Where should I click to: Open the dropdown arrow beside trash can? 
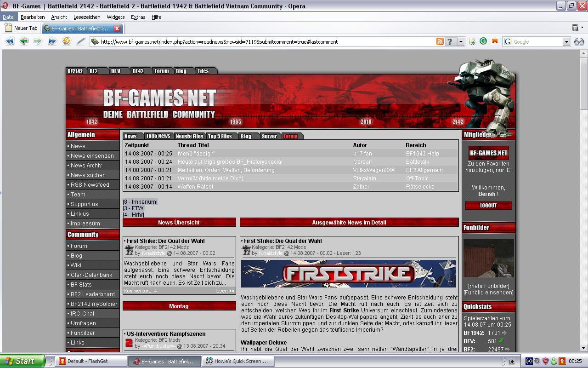pos(582,28)
